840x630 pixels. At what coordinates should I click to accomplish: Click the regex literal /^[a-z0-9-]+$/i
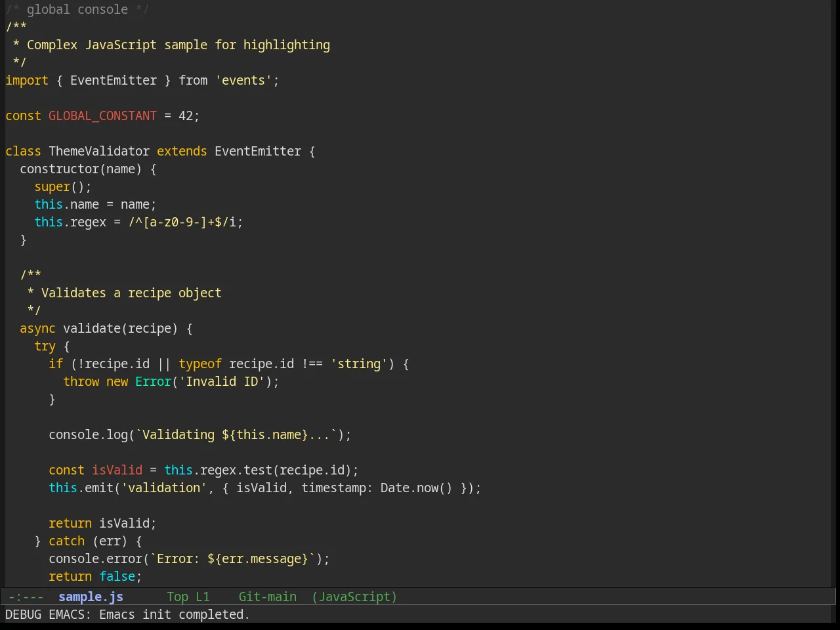(x=182, y=222)
